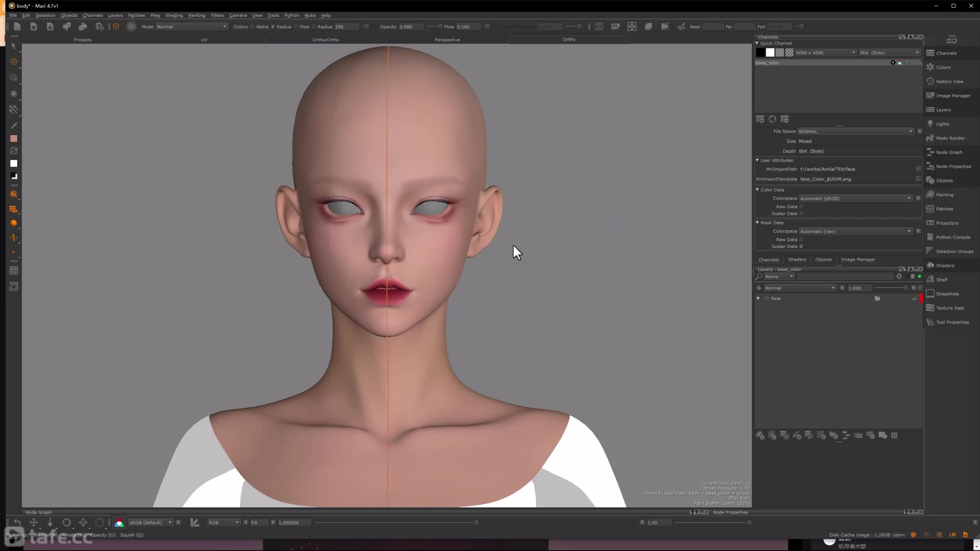Open the paint Mode Normal dropdown
Image resolution: width=980 pixels, height=551 pixels.
191,27
